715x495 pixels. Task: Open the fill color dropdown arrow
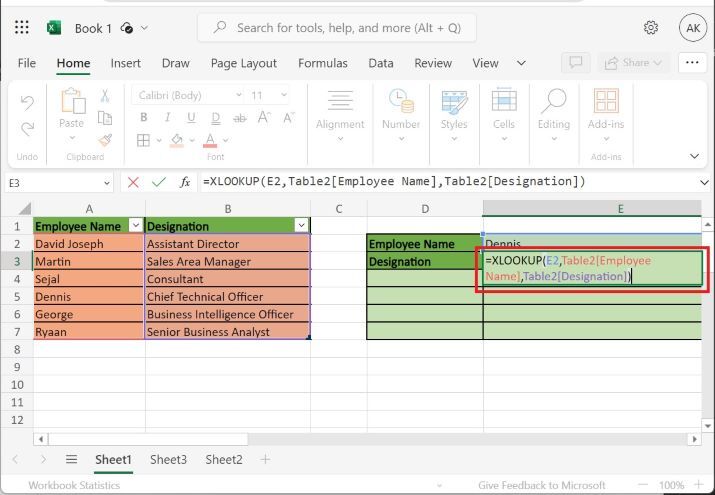click(192, 140)
